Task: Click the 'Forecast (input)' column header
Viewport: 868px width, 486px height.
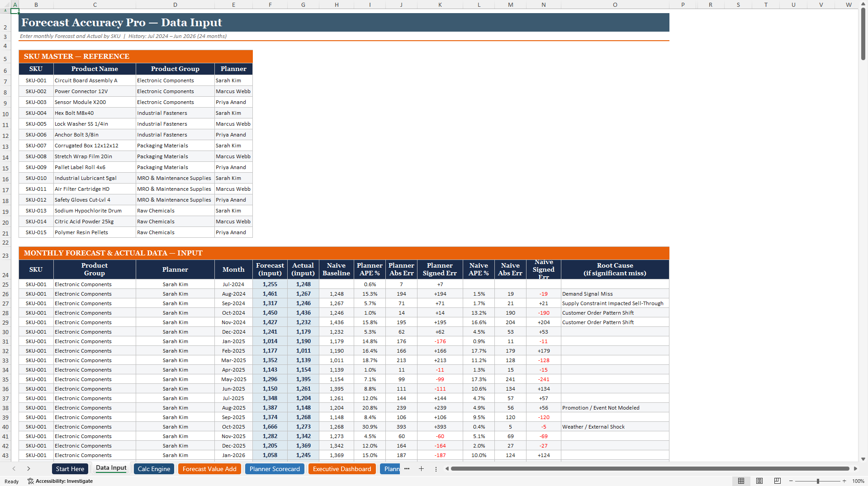Action: pyautogui.click(x=270, y=269)
